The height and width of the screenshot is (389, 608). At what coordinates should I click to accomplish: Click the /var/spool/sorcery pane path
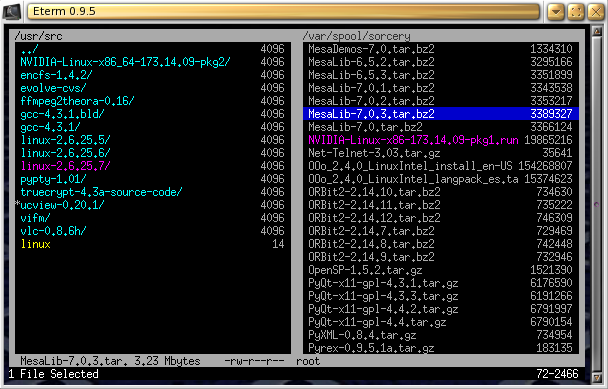[356, 36]
